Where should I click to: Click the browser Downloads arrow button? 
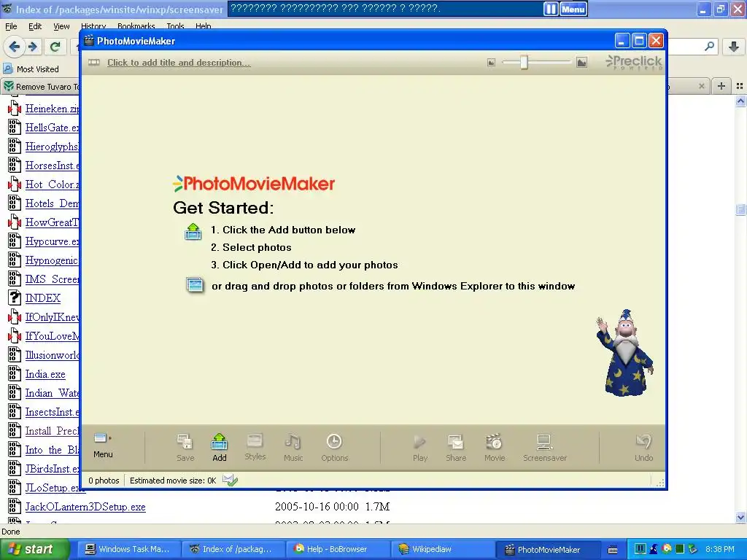[734, 47]
